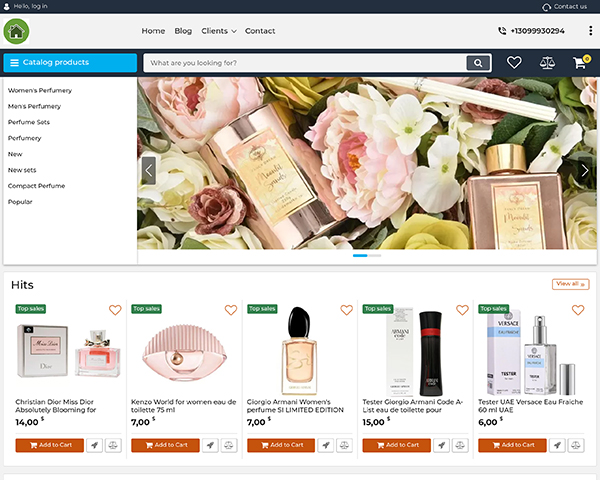The image size is (600, 480).
Task: Open the shopping cart icon
Action: [x=579, y=63]
